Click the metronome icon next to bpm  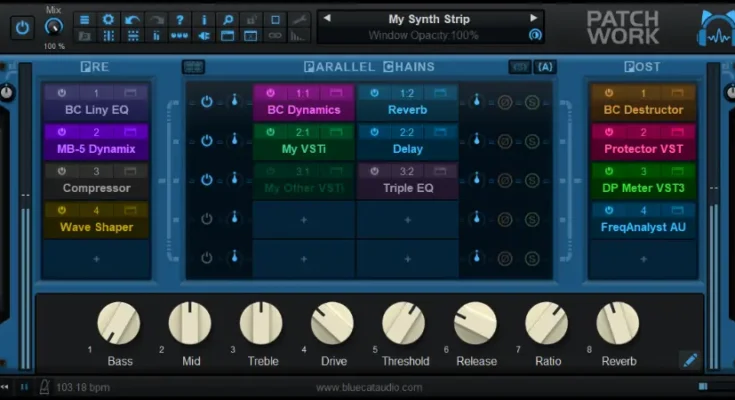tap(45, 386)
